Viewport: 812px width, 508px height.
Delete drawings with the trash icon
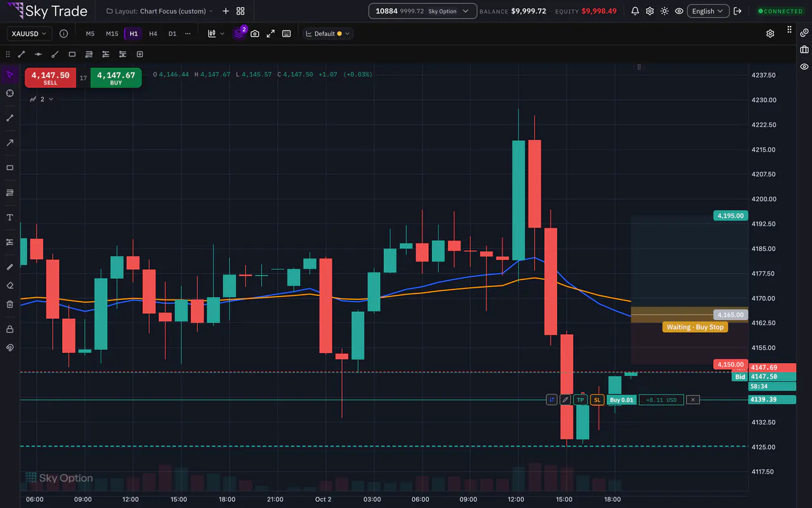[x=10, y=304]
